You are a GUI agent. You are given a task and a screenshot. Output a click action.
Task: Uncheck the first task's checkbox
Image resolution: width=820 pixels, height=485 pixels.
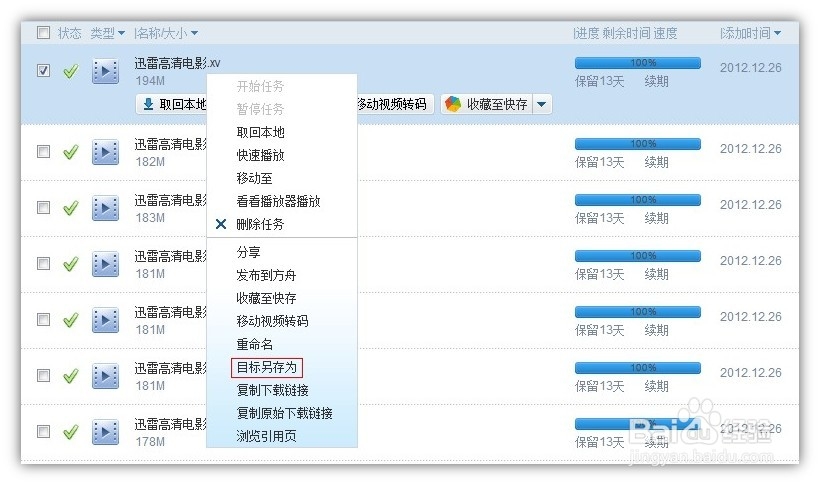pyautogui.click(x=43, y=71)
